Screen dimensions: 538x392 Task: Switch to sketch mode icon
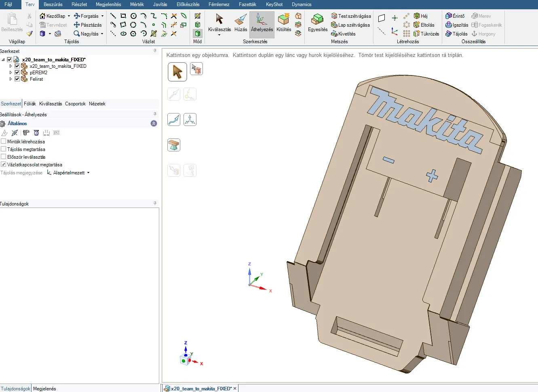[x=198, y=16]
